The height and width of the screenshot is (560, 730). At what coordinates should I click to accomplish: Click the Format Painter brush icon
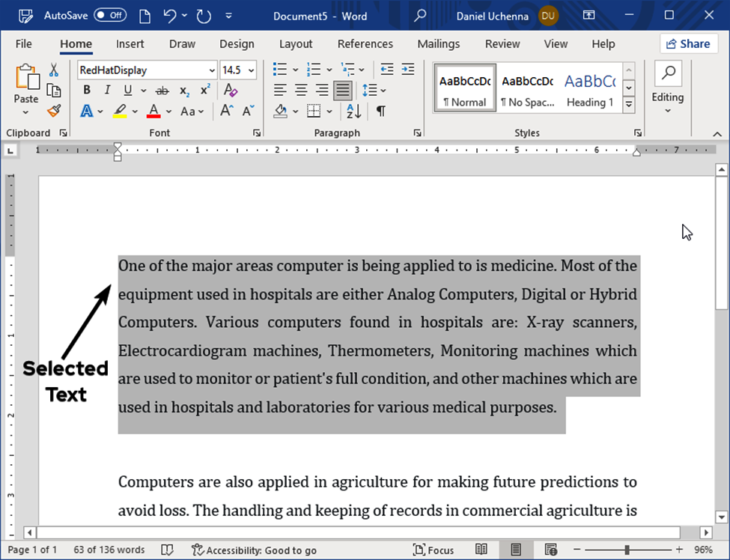point(53,111)
